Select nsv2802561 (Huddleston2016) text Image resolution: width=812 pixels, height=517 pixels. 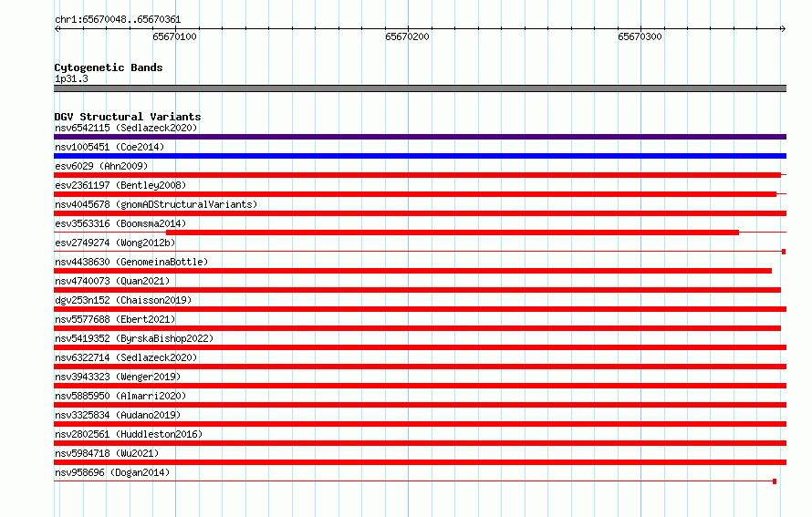pyautogui.click(x=129, y=434)
